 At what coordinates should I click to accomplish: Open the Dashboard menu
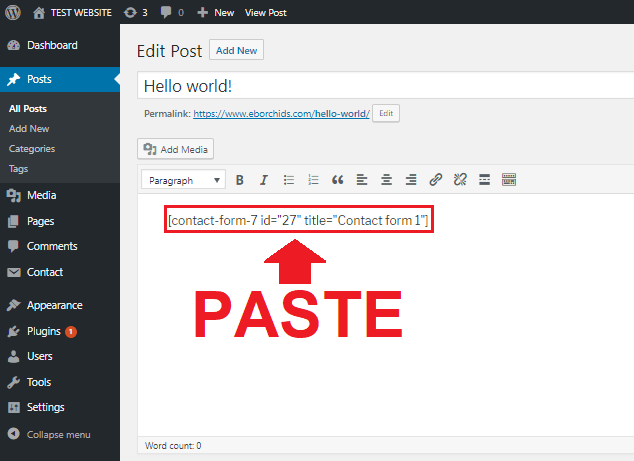pos(60,45)
